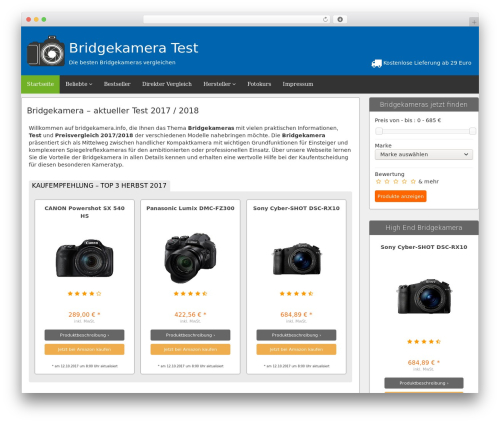Click the Produkte anzeigen button

tap(401, 196)
